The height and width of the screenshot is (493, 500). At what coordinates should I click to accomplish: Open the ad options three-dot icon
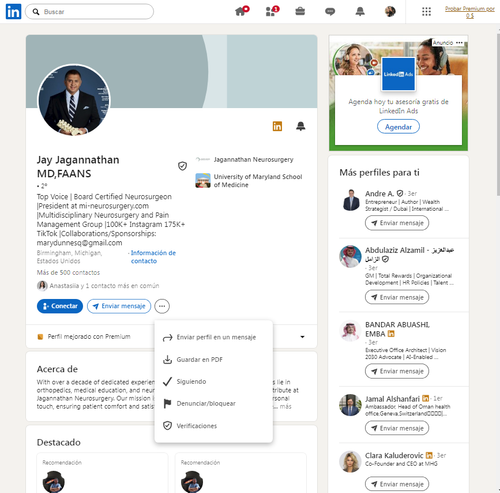(x=460, y=43)
